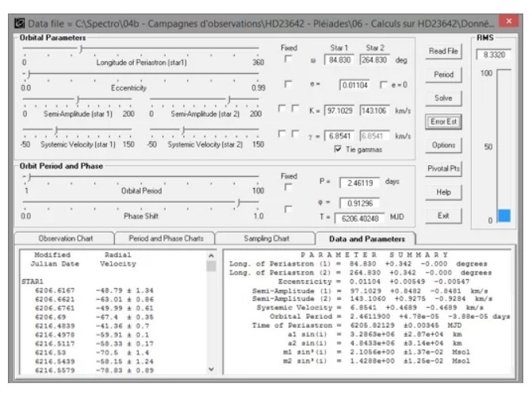Tick the Fixed checkbox for phase shift
The width and height of the screenshot is (532, 399).
click(x=288, y=209)
